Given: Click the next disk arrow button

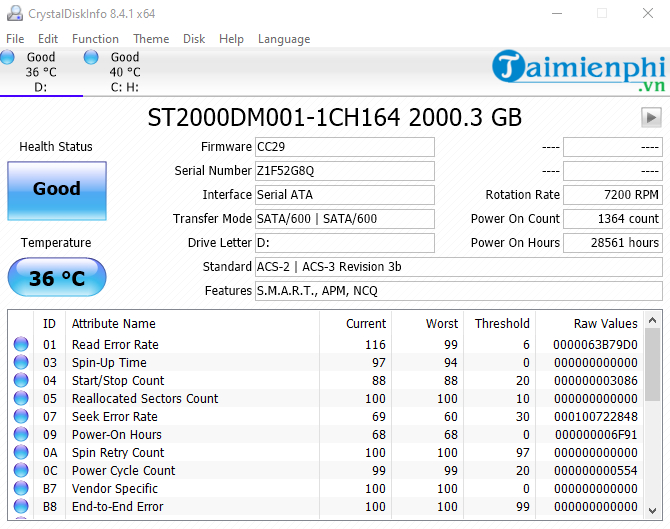Looking at the screenshot, I should coord(651,118).
